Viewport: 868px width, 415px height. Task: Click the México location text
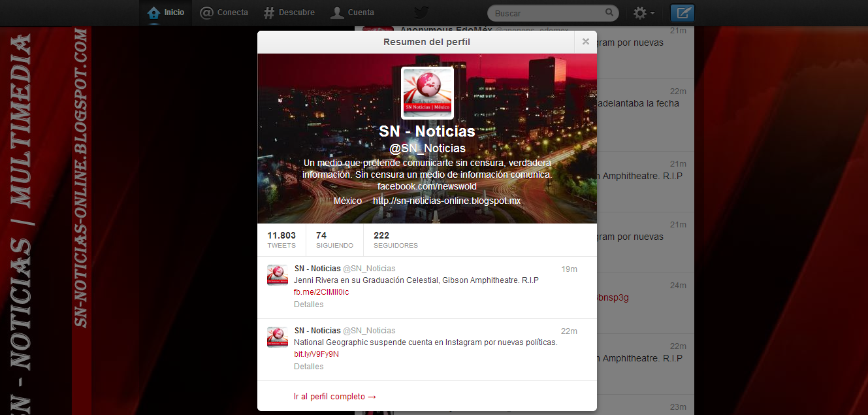[x=347, y=201]
